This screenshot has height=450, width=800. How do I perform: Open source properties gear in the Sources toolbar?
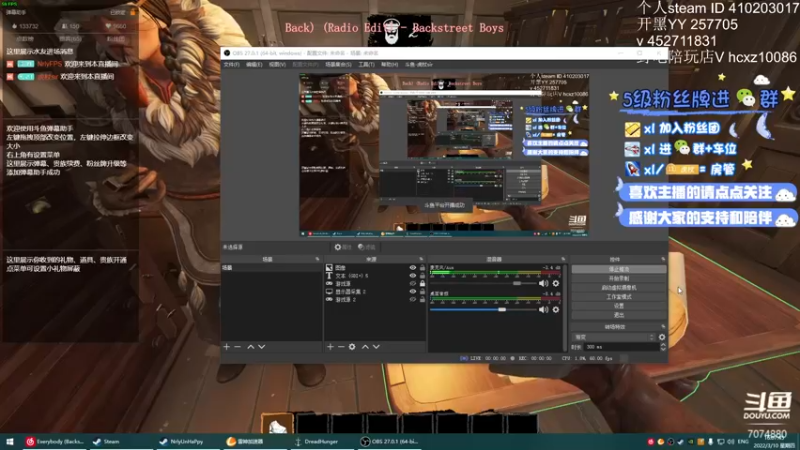coord(352,347)
